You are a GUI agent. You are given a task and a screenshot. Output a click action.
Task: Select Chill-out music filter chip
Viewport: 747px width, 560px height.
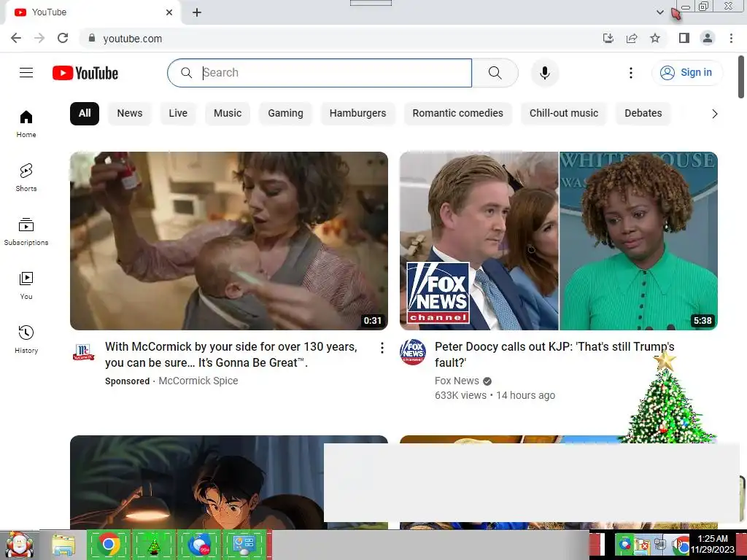[564, 113]
